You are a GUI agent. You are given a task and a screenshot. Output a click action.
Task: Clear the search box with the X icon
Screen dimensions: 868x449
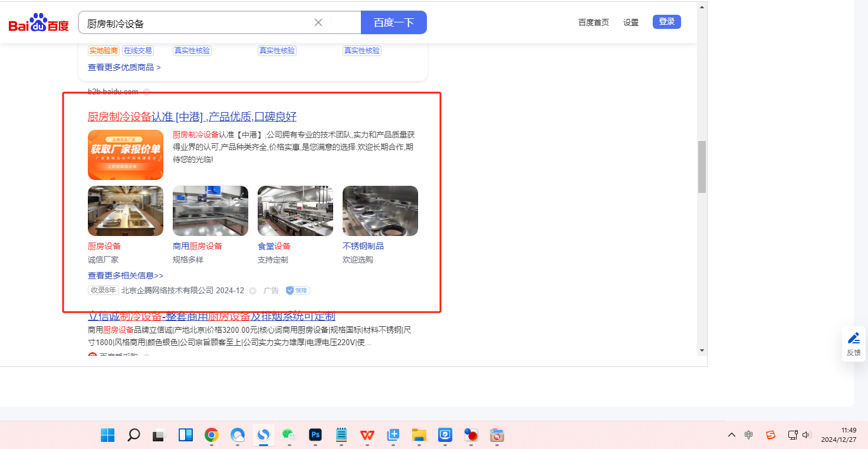[x=318, y=23]
